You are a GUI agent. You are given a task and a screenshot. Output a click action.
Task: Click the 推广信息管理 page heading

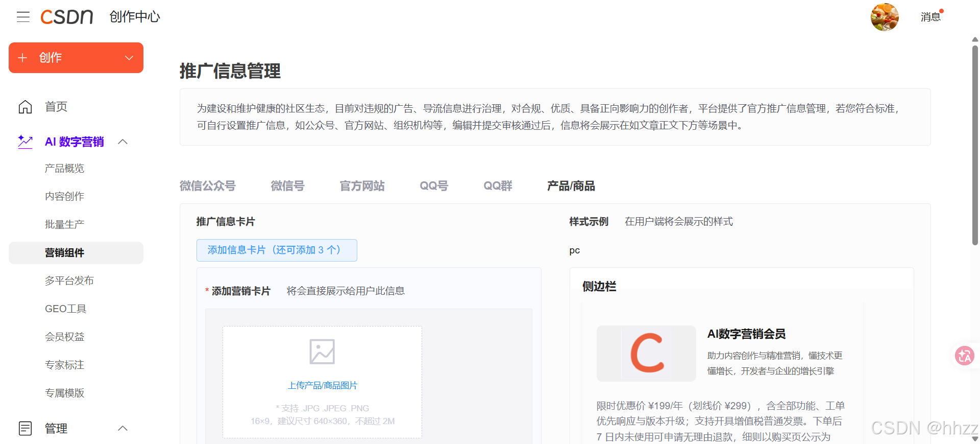coord(230,71)
